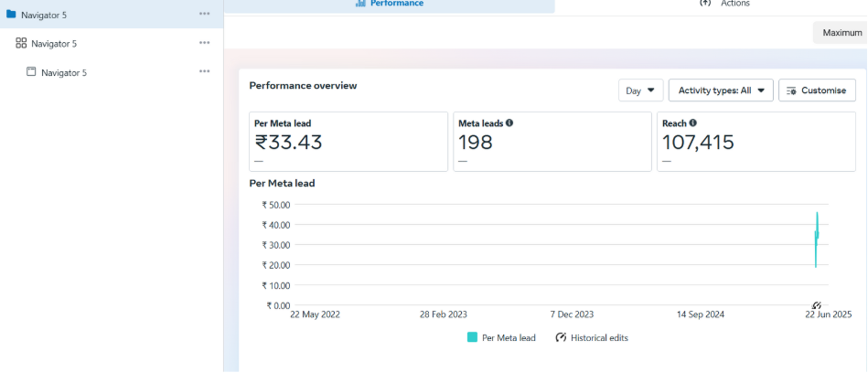Open the three-dot menu on the innermost Navigator 5 row

205,71
